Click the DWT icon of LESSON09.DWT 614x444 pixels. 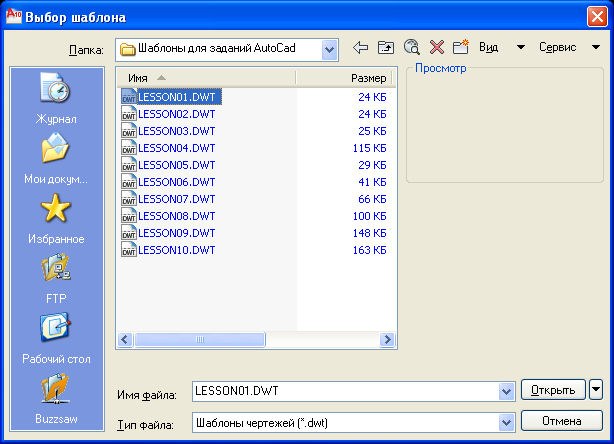tap(129, 233)
